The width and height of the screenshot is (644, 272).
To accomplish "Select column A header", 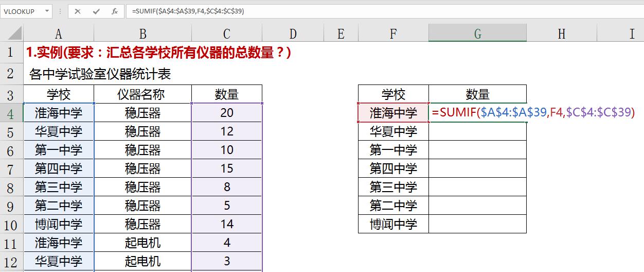I will pos(59,33).
